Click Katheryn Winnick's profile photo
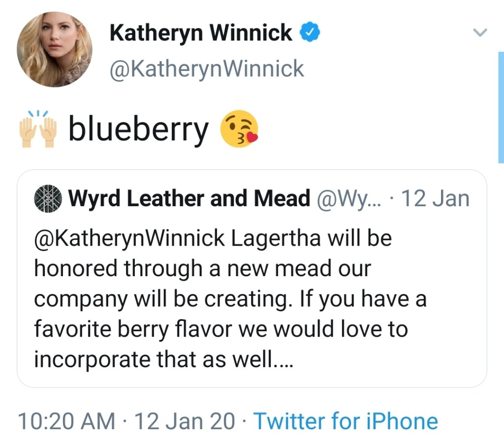504x446 pixels. pyautogui.click(x=54, y=49)
